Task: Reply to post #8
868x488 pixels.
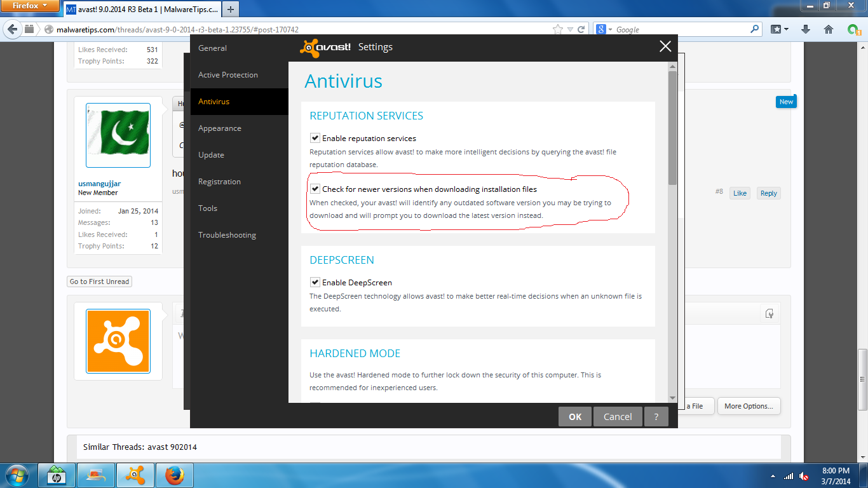Action: (x=769, y=193)
